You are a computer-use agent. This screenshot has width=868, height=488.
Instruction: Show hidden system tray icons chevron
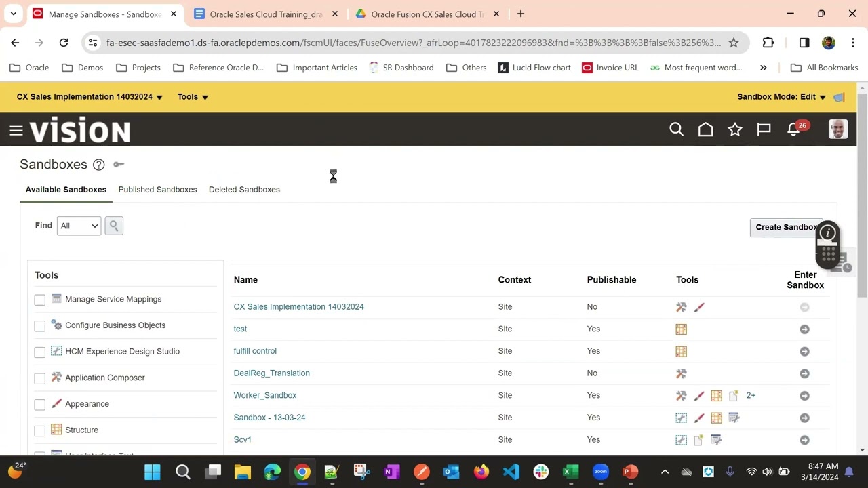pyautogui.click(x=665, y=472)
